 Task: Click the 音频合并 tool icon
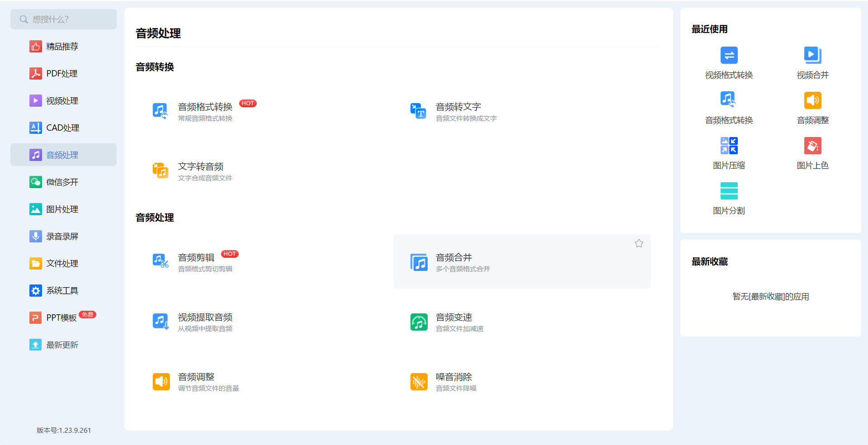coord(419,262)
